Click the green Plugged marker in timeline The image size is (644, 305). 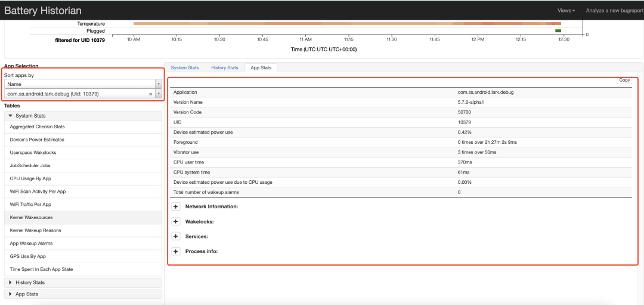(x=558, y=31)
